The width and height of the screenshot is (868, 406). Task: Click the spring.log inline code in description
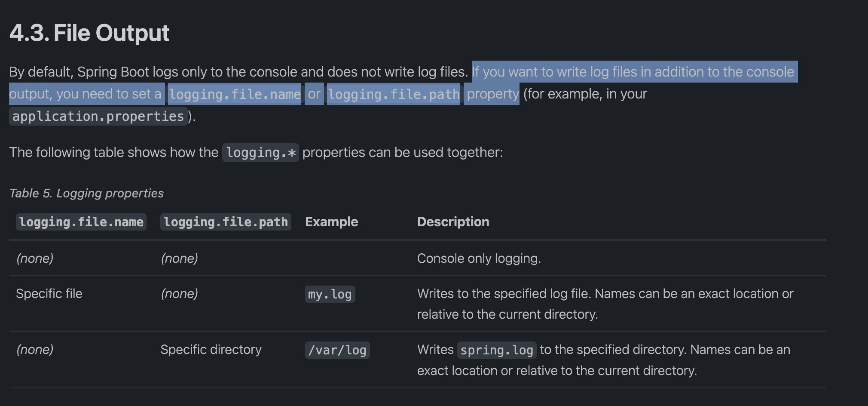(496, 351)
